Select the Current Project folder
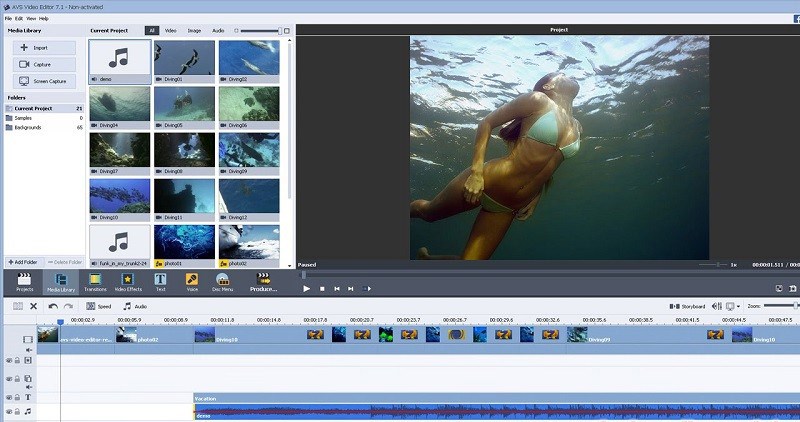Image resolution: width=800 pixels, height=422 pixels. [44, 109]
